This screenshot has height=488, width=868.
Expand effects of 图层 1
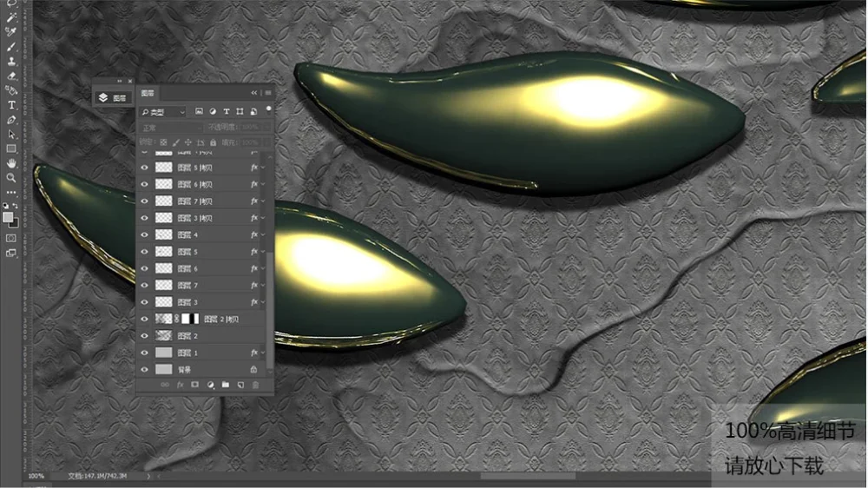(263, 353)
